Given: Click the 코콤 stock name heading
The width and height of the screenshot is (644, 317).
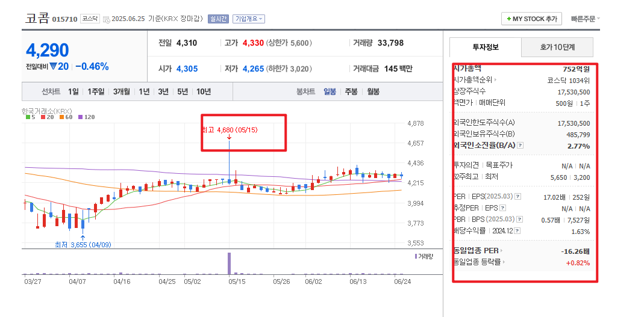Looking at the screenshot, I should [37, 19].
